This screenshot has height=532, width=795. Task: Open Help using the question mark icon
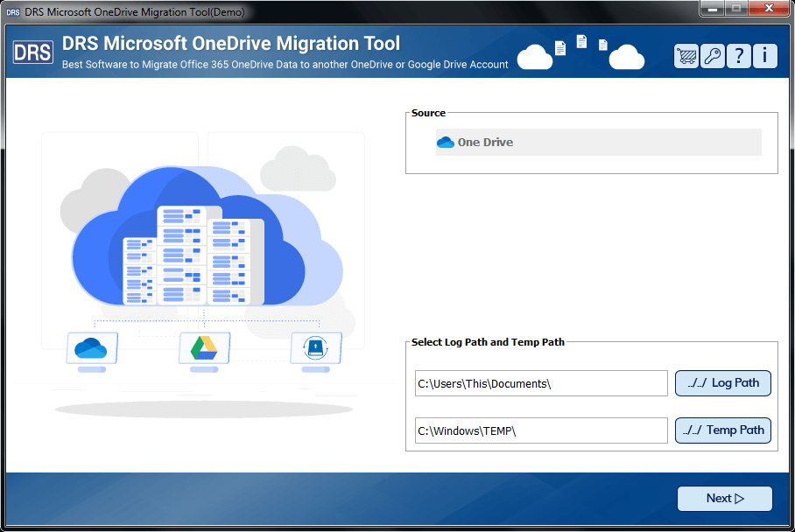point(738,55)
